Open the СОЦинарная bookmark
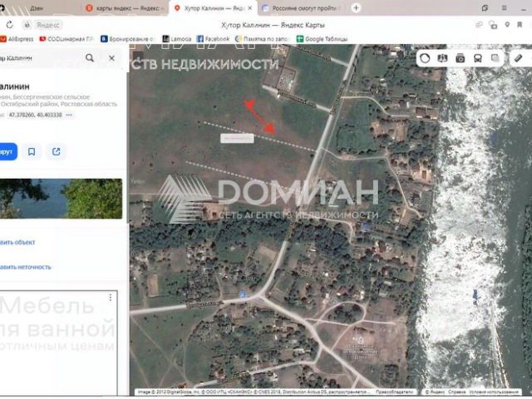Viewport: 532px width, 399px height. pyautogui.click(x=66, y=39)
